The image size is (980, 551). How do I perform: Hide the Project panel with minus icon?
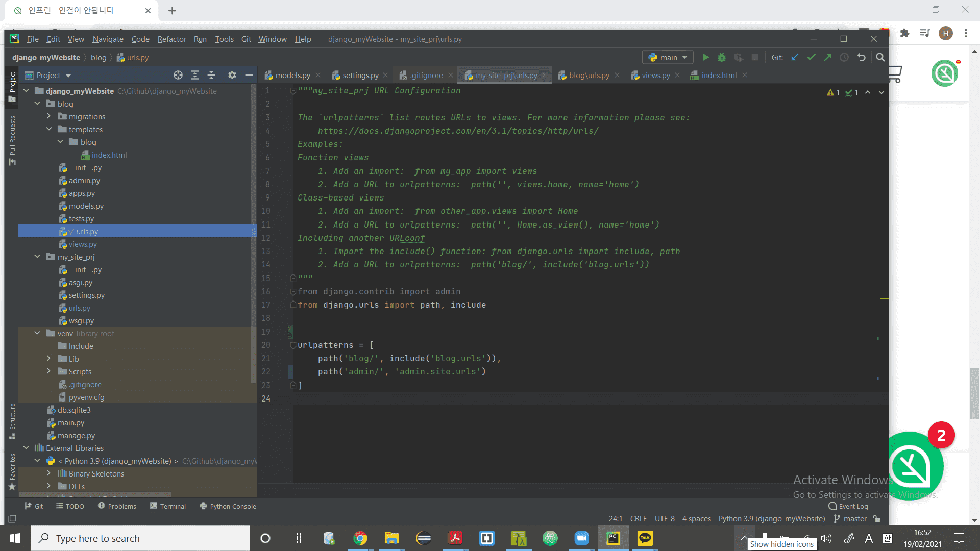[x=249, y=76]
